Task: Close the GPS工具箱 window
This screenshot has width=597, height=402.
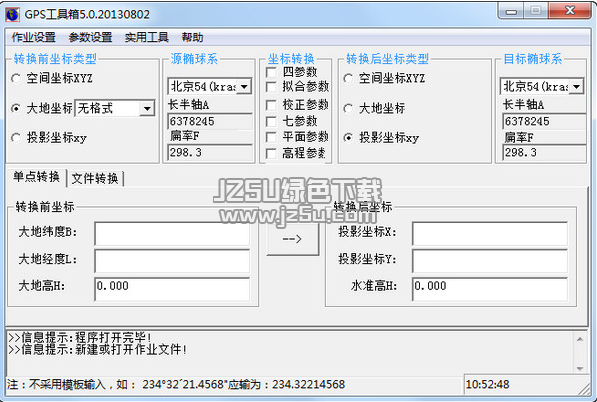Action: click(x=570, y=11)
